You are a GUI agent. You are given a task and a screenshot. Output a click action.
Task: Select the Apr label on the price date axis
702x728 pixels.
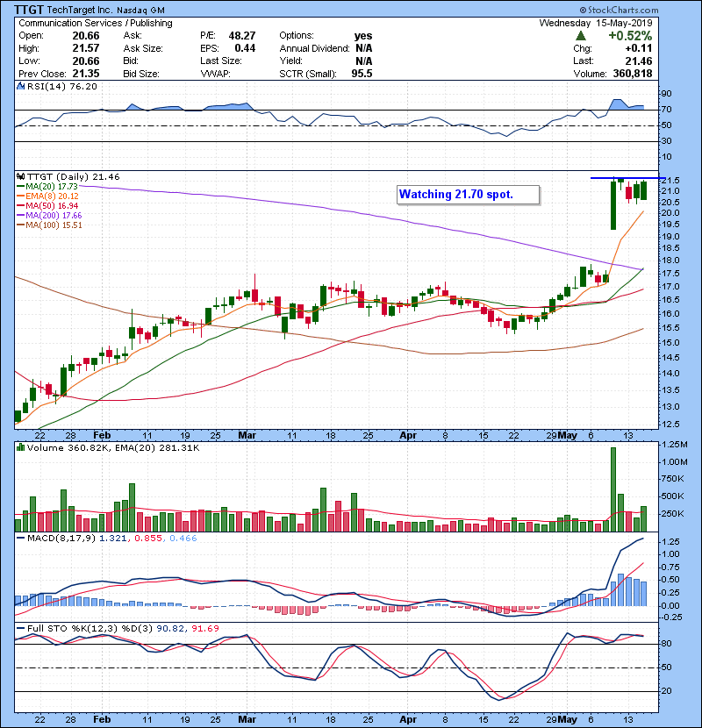click(x=408, y=434)
